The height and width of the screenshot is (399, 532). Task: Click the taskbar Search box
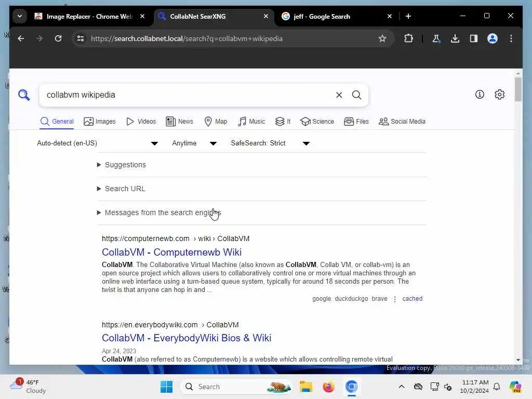[x=236, y=387]
